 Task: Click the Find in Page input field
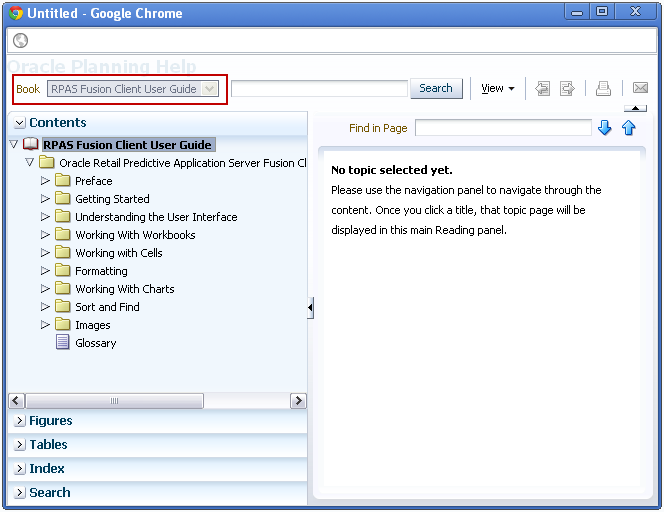pyautogui.click(x=503, y=127)
